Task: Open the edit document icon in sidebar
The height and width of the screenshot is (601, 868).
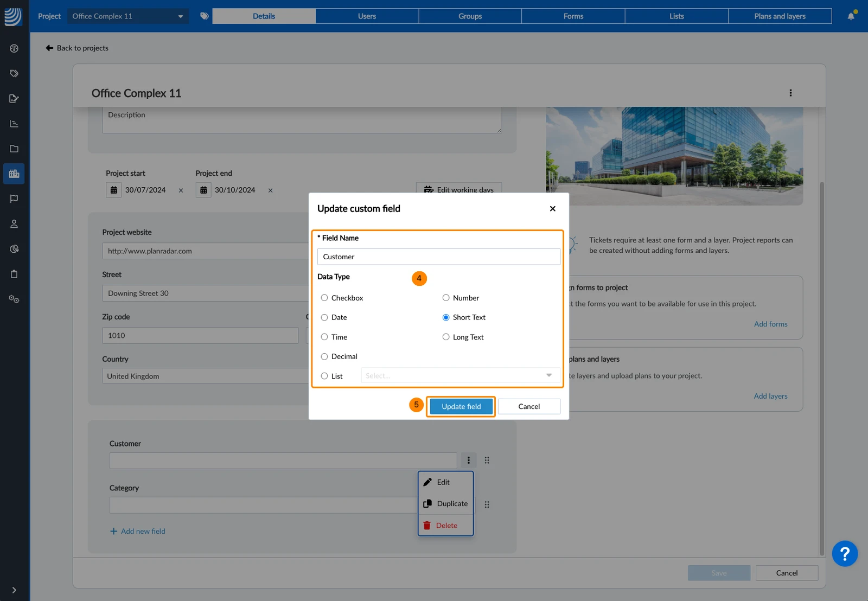Action: click(14, 98)
